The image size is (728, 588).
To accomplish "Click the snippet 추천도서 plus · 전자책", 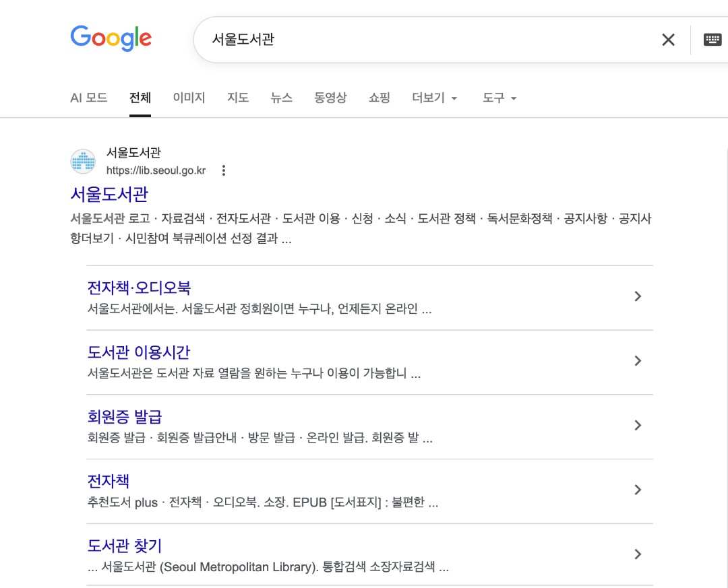I will click(263, 502).
